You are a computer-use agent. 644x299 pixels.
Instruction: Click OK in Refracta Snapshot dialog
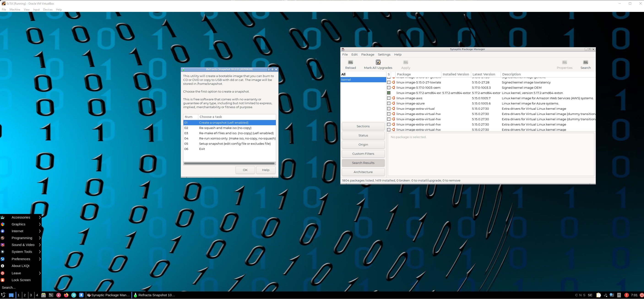[245, 170]
